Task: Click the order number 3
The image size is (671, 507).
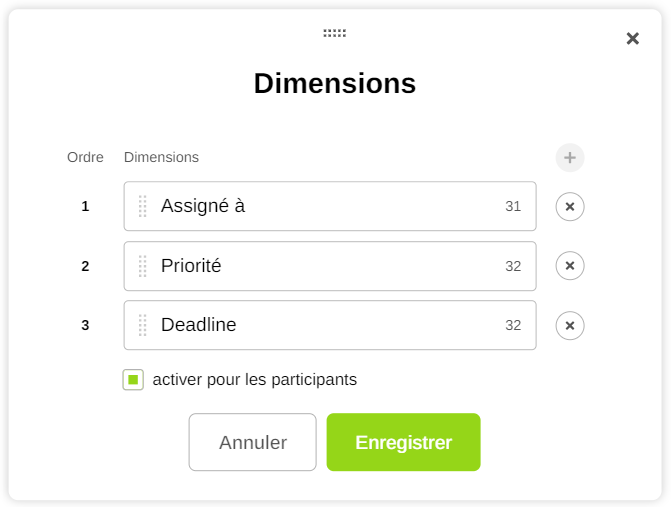Action: (x=85, y=325)
